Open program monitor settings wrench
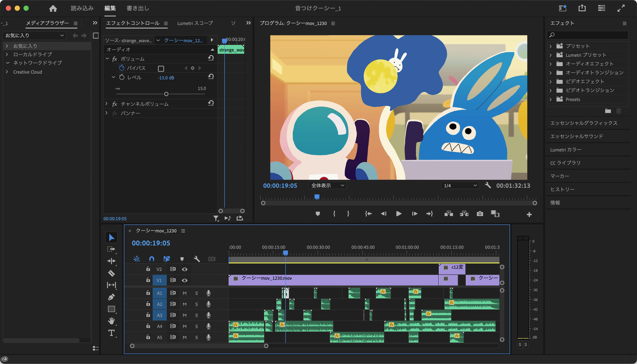 pos(487,185)
